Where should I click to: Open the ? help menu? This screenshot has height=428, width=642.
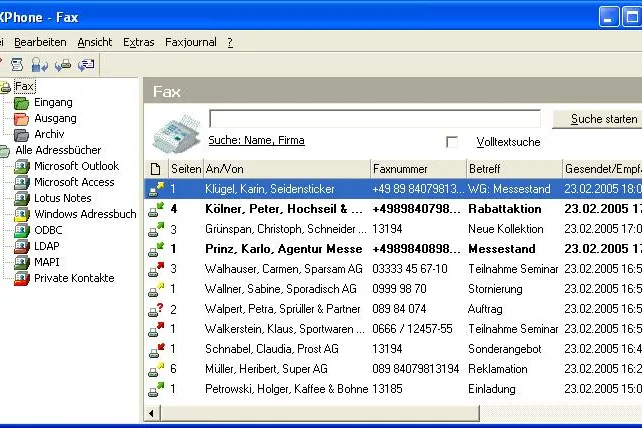pos(230,42)
